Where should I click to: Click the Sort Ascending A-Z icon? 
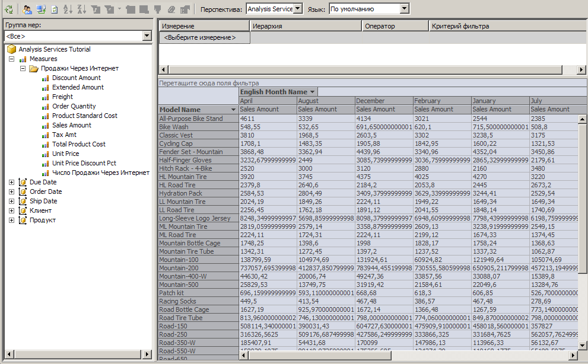(68, 9)
